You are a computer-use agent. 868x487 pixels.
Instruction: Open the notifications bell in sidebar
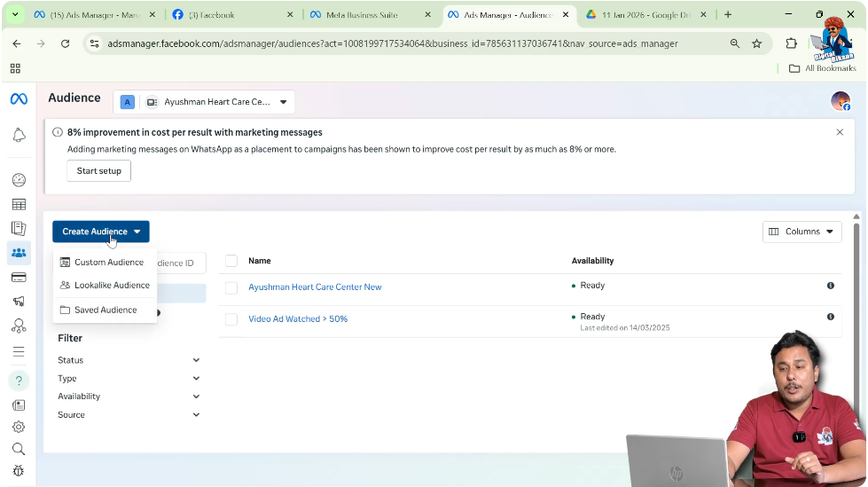pyautogui.click(x=19, y=135)
